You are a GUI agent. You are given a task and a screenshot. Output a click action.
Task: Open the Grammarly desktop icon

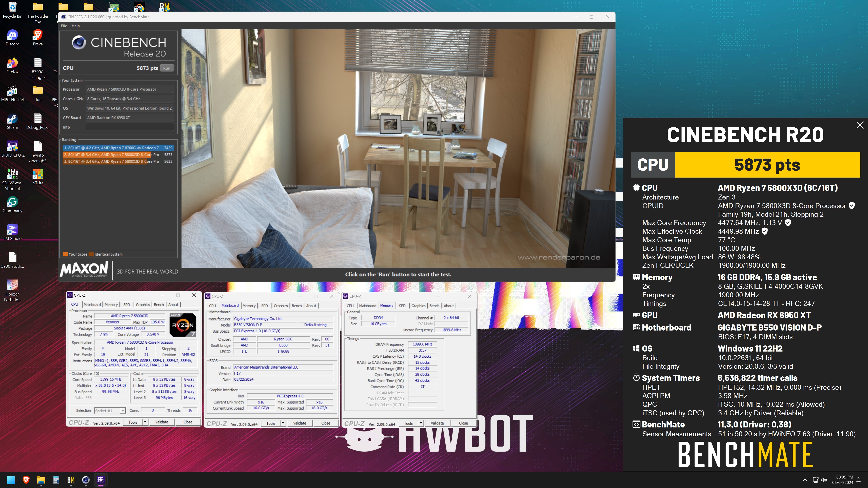pos(12,205)
